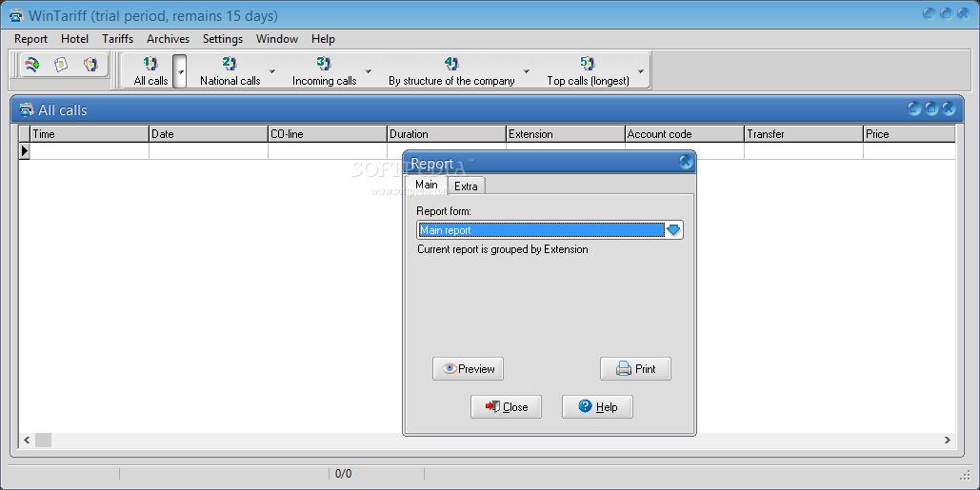Screen dimensions: 980x490
Task: Sort by the Date column header
Action: pos(209,133)
